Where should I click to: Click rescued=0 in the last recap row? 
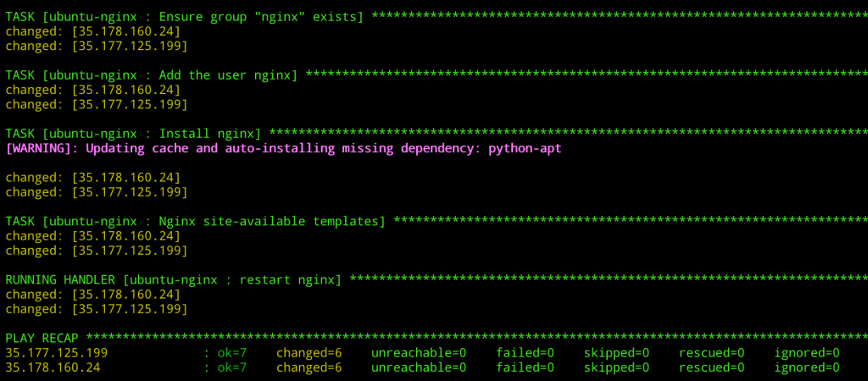[x=711, y=367]
